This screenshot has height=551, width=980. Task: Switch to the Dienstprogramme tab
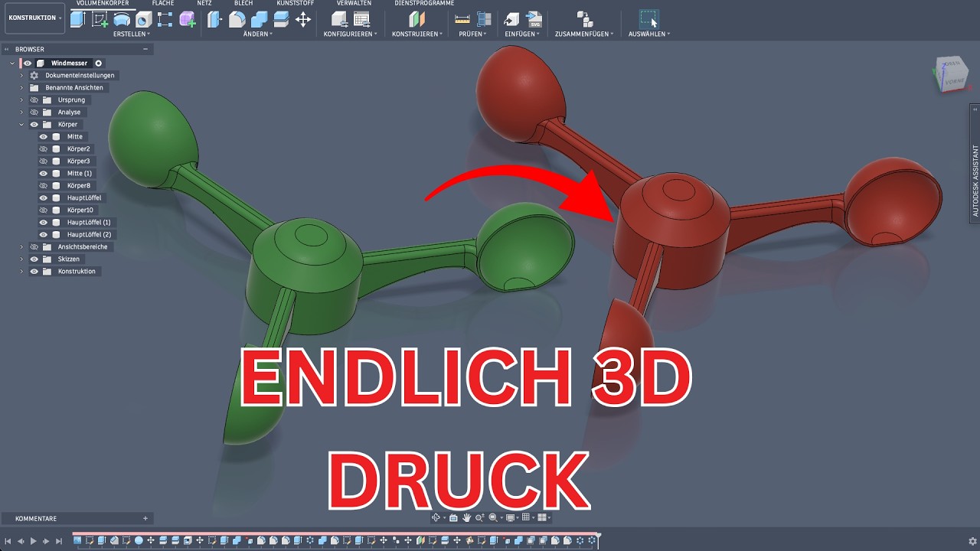pos(424,3)
